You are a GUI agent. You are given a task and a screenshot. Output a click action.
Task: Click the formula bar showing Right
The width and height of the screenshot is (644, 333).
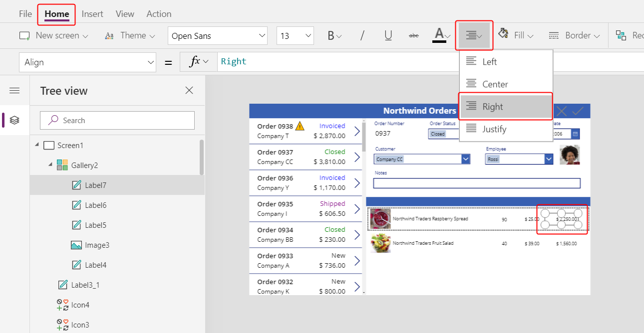click(429, 62)
